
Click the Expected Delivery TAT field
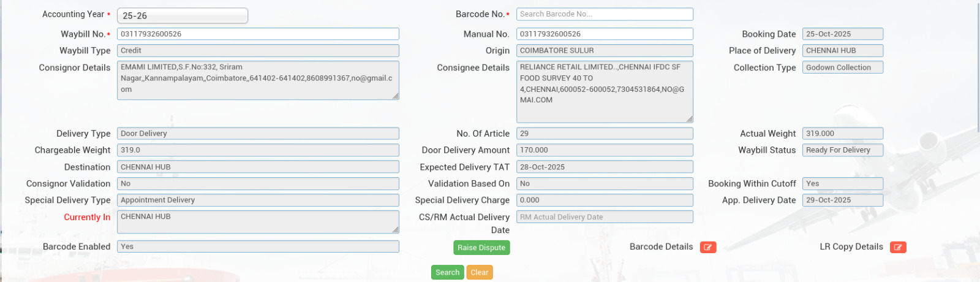[605, 167]
